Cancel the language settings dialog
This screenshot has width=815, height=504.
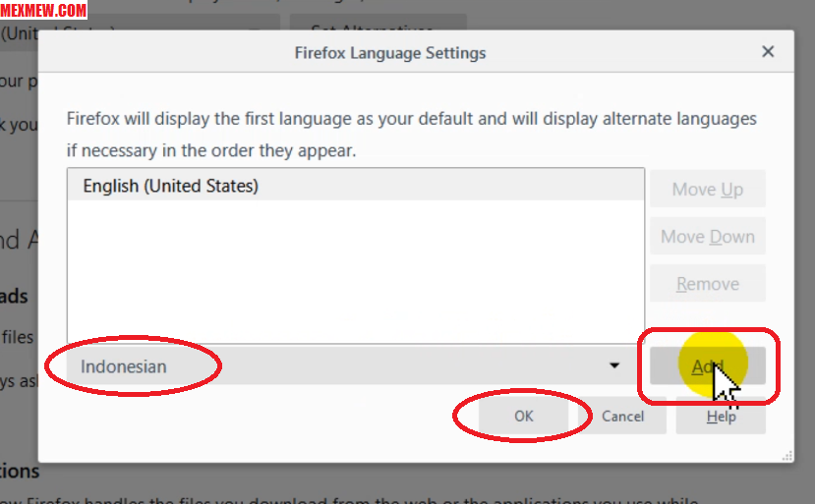[622, 416]
